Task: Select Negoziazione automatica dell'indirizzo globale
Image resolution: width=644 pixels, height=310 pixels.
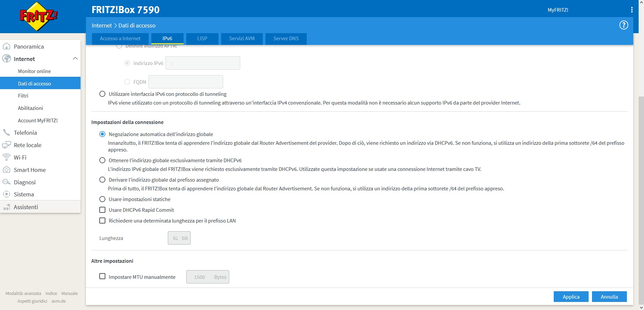Action: tap(102, 134)
